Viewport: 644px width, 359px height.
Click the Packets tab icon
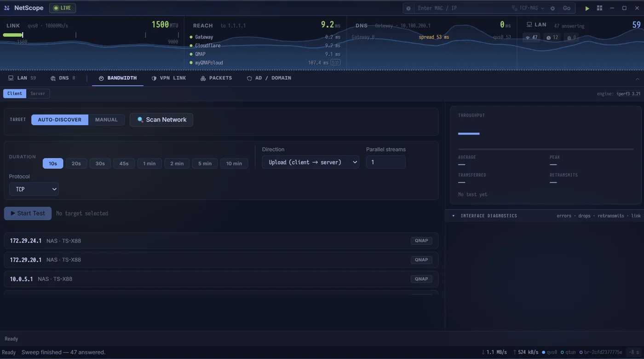click(x=203, y=78)
